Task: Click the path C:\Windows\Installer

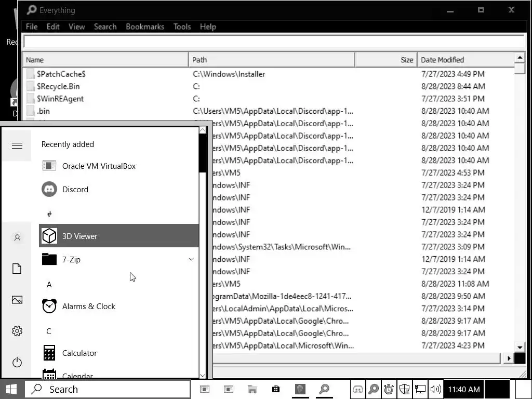Action: [x=229, y=74]
